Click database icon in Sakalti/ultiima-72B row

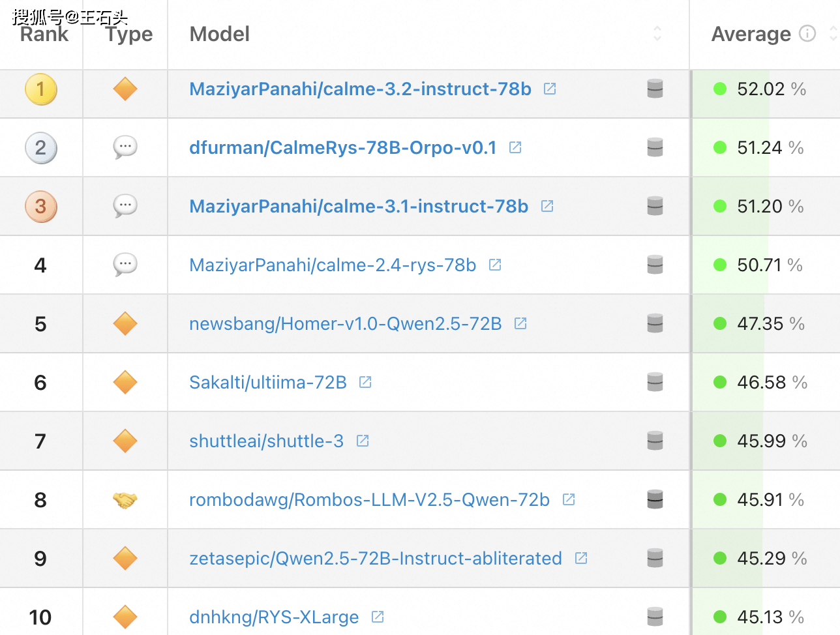click(x=655, y=382)
